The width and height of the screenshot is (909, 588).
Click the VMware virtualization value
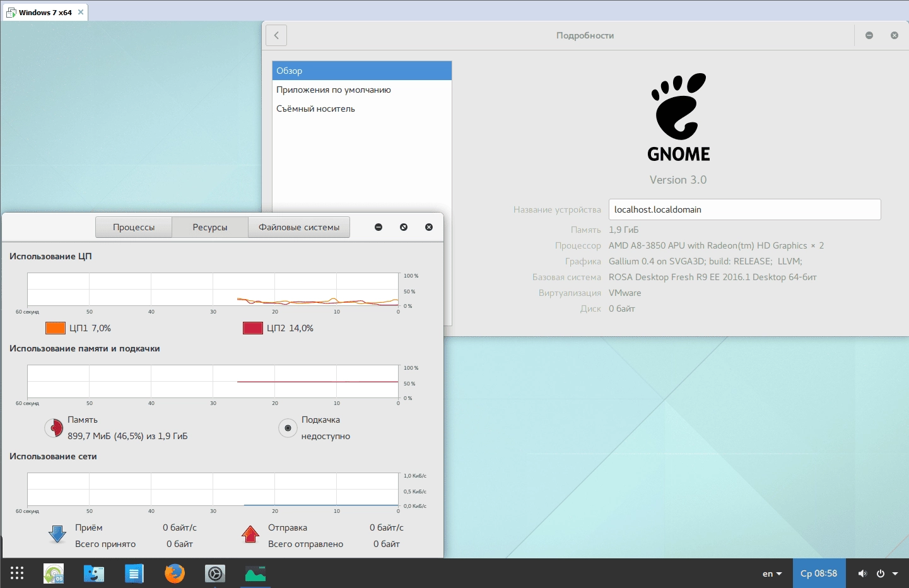click(625, 293)
